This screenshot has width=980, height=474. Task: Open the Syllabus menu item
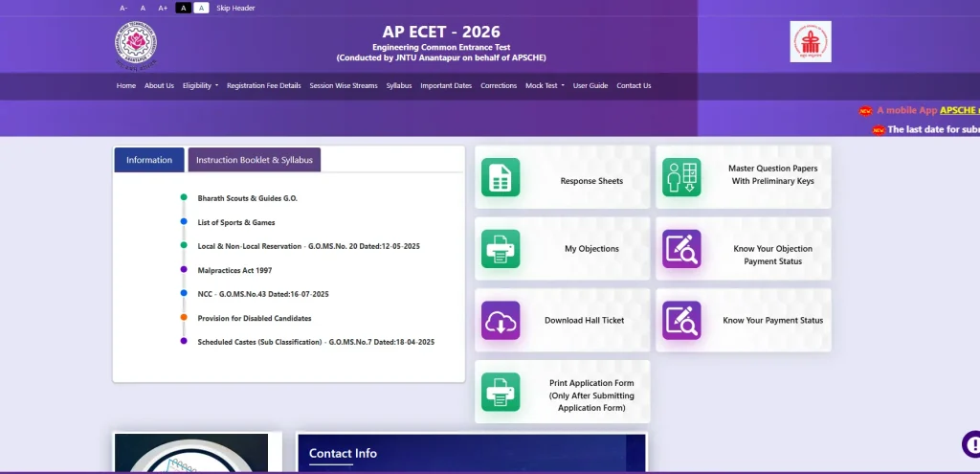coord(399,85)
